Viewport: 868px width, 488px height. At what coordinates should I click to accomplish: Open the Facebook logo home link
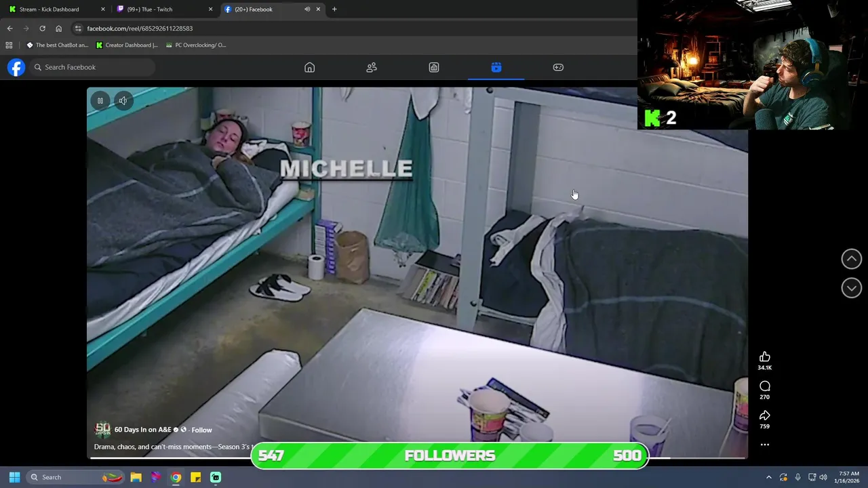tap(16, 67)
